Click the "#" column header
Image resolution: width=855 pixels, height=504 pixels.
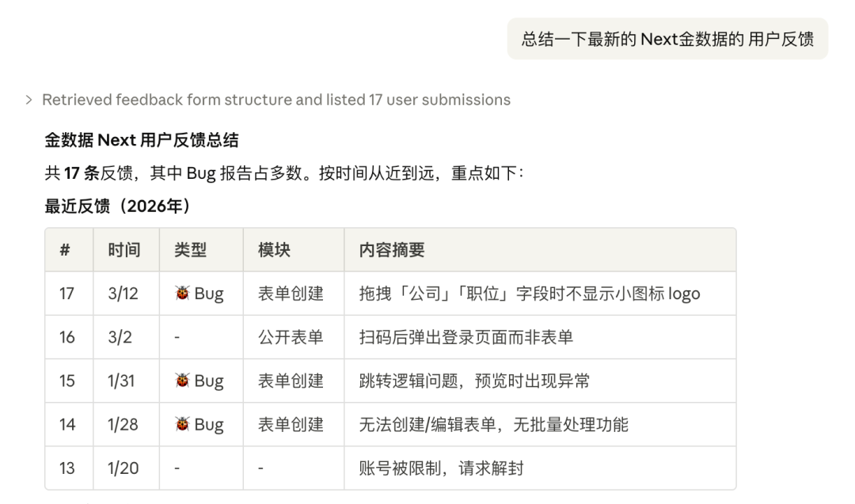click(65, 250)
